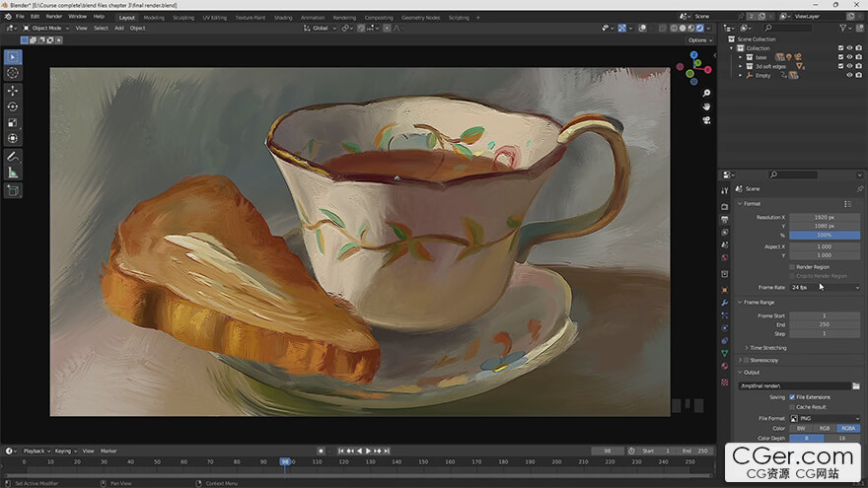Viewport: 868px width, 488px height.
Task: Select the RGB color mode button
Action: pyautogui.click(x=824, y=429)
